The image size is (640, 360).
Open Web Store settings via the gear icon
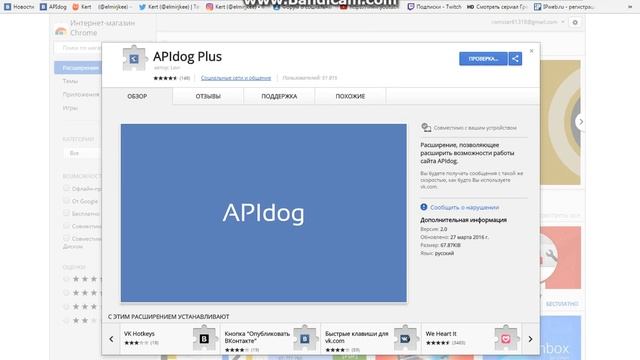coord(575,22)
